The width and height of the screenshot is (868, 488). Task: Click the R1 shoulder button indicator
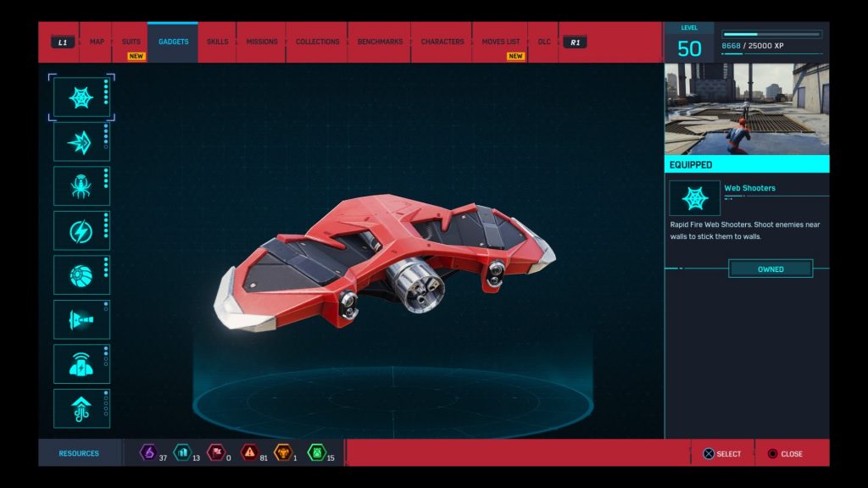pos(576,42)
